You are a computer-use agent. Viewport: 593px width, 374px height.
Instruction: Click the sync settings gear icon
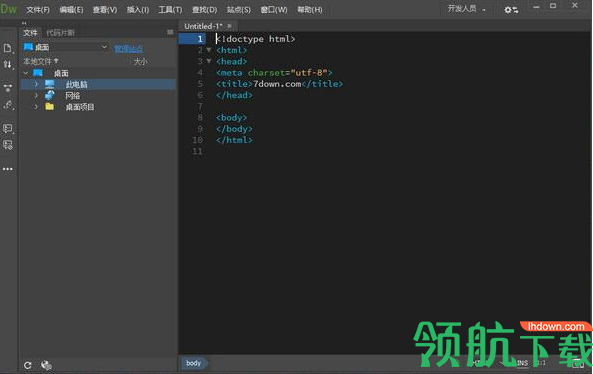[x=511, y=10]
